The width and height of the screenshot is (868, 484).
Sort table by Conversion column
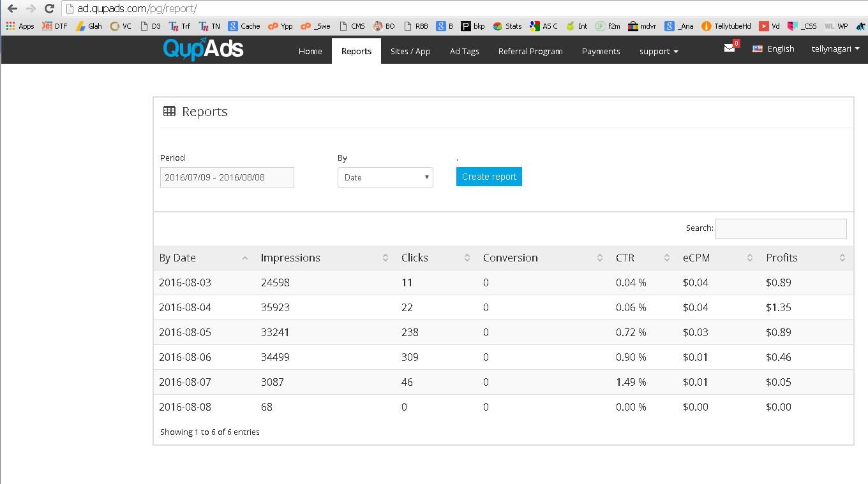tap(544, 258)
